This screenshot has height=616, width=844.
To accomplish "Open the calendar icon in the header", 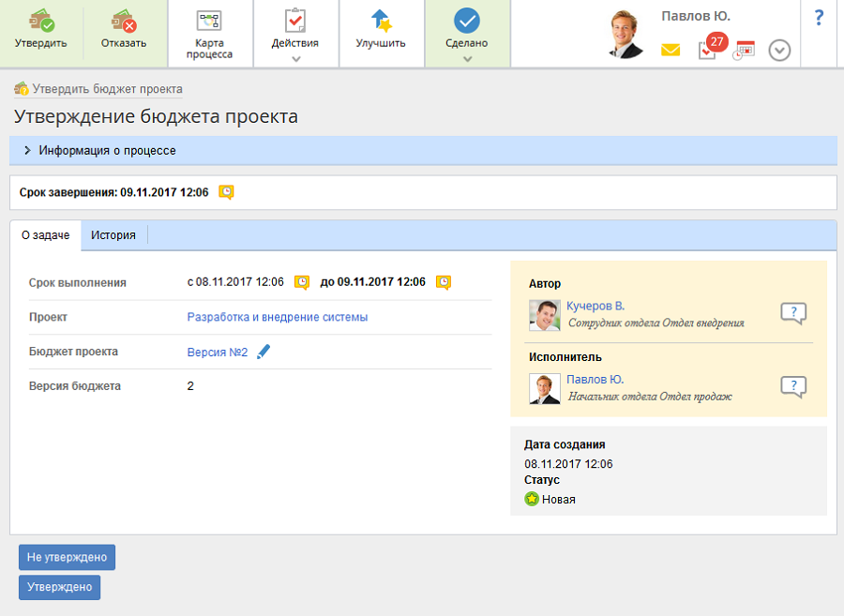I will pos(744,50).
